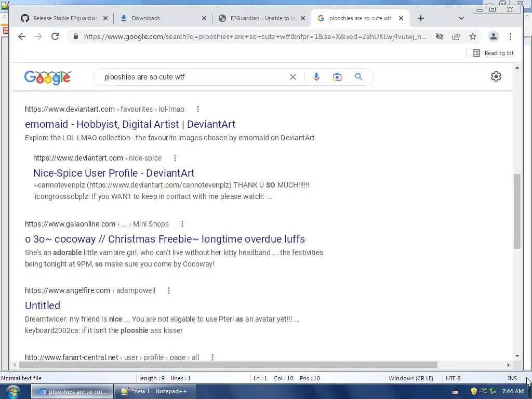The image size is (532, 399).
Task: Open the Windows Start button
Action: [x=12, y=392]
